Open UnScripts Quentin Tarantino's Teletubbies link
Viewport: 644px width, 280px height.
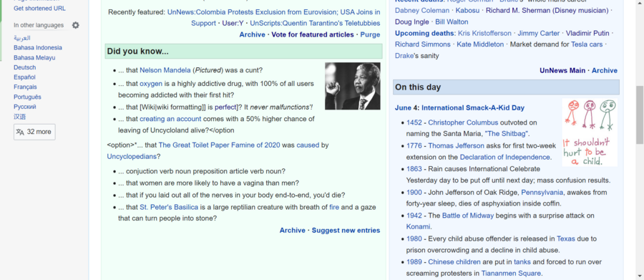(315, 23)
